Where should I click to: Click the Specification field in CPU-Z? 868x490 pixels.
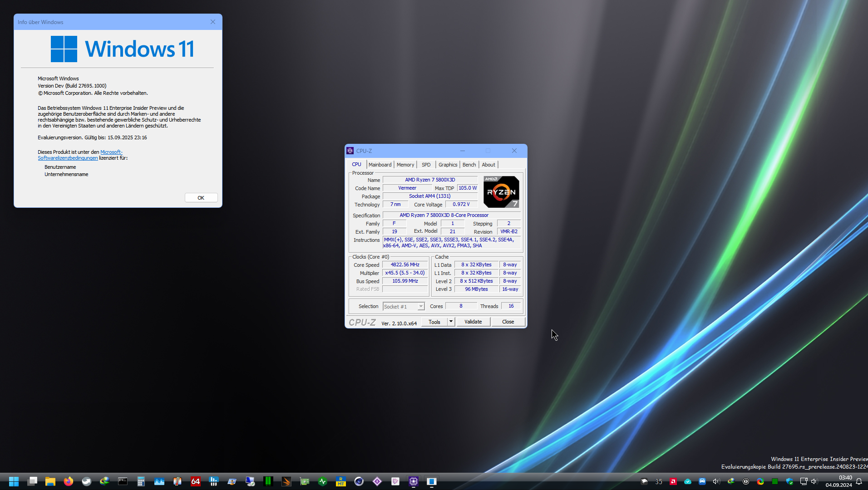452,215
